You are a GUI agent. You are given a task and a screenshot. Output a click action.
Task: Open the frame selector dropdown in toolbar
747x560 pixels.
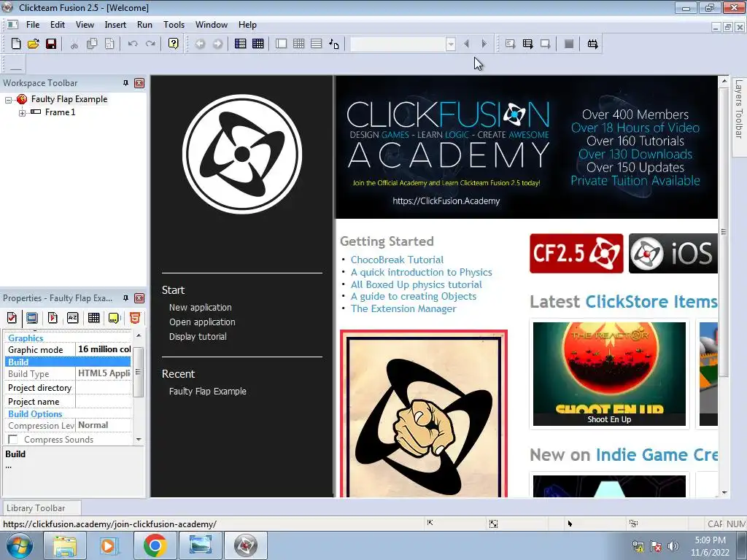(x=451, y=44)
